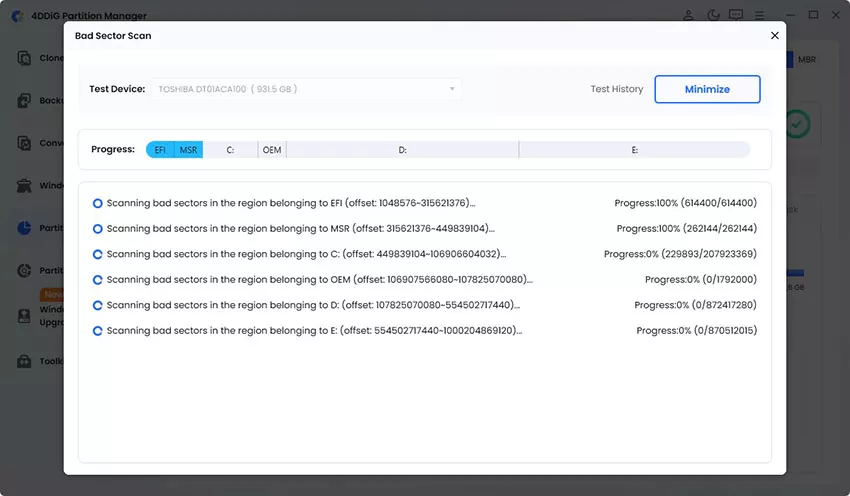The width and height of the screenshot is (850, 496).
Task: Click the spinner icon of the OEM scan row
Action: [x=98, y=280]
